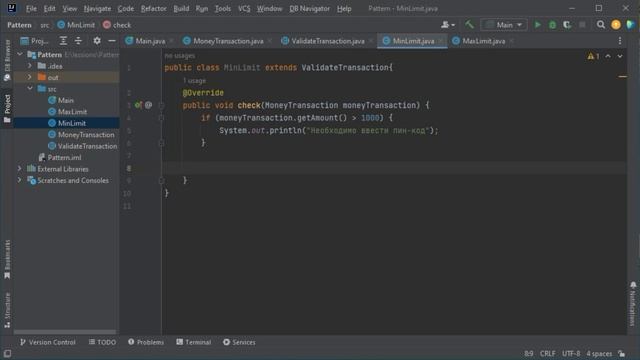This screenshot has width=640, height=360.
Task: Select ValidateTransaction in project tree
Action: pyautogui.click(x=87, y=146)
